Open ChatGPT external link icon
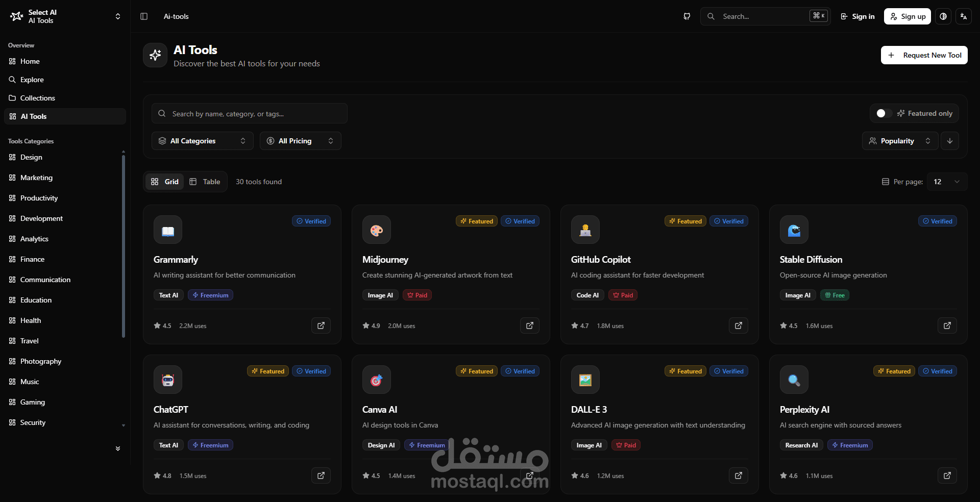Image resolution: width=980 pixels, height=502 pixels. (x=321, y=475)
